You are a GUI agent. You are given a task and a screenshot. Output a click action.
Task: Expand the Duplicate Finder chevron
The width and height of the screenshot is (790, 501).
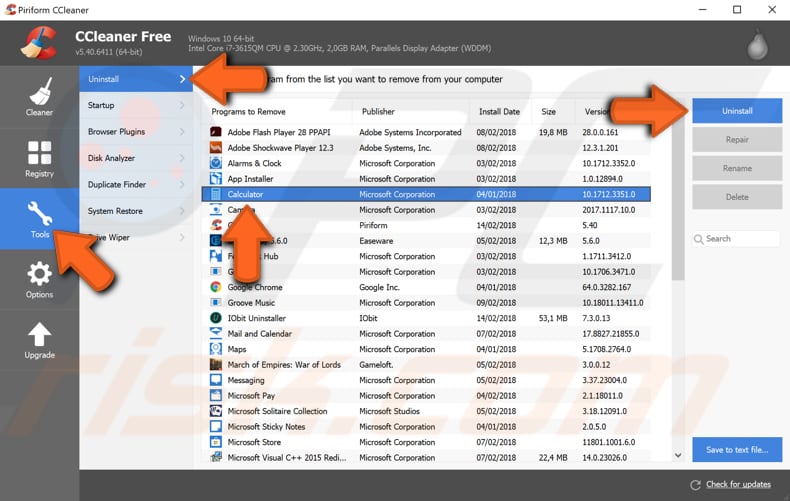pyautogui.click(x=182, y=184)
